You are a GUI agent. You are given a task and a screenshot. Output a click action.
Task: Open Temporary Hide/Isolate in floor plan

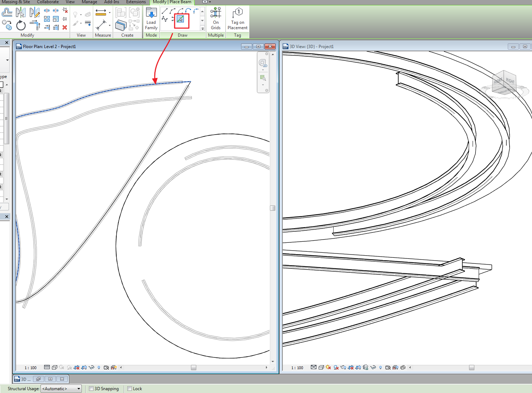[91, 367]
